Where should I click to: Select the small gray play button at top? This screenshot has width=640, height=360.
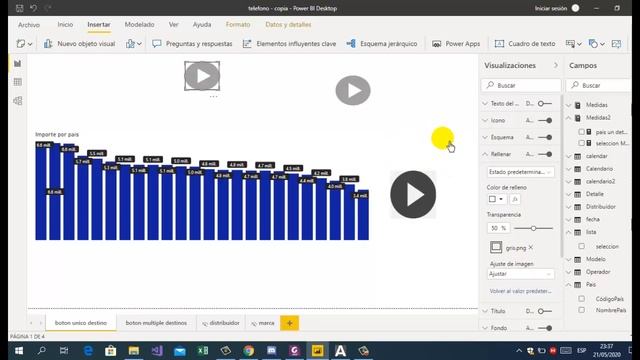(x=202, y=76)
